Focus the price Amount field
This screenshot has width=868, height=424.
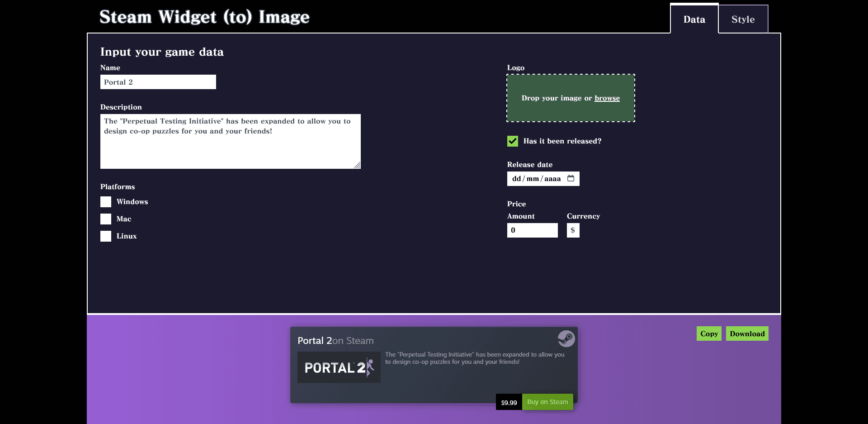[x=533, y=230]
